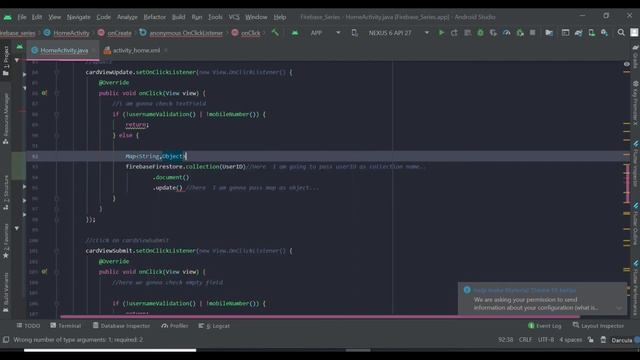Open the Project side panel tab

pos(6,60)
